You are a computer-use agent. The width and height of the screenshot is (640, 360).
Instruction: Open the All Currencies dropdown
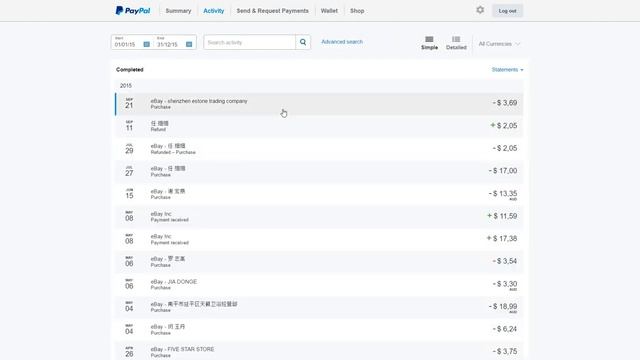pos(499,44)
